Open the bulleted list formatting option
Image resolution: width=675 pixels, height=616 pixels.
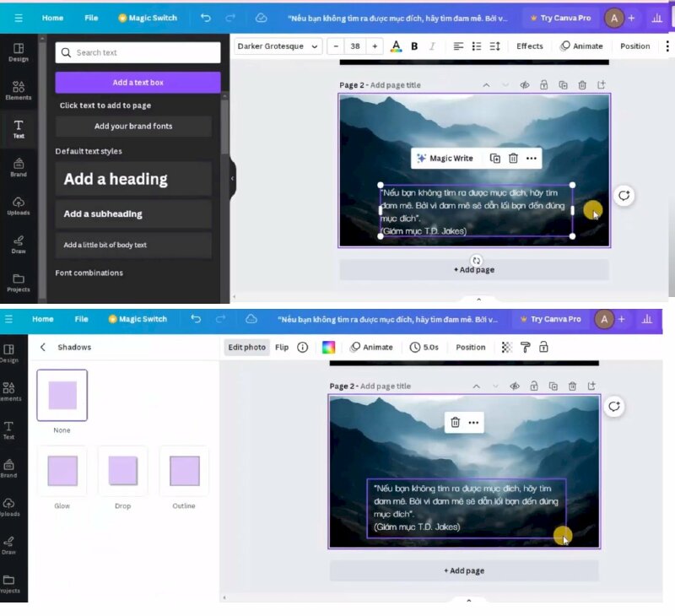[477, 46]
